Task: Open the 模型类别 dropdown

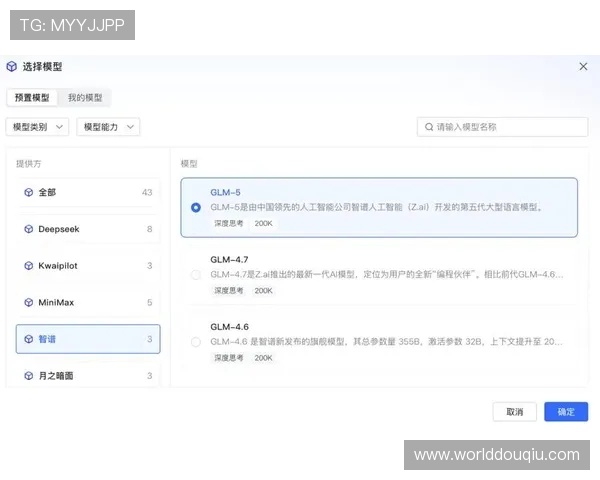Action: [x=38, y=127]
